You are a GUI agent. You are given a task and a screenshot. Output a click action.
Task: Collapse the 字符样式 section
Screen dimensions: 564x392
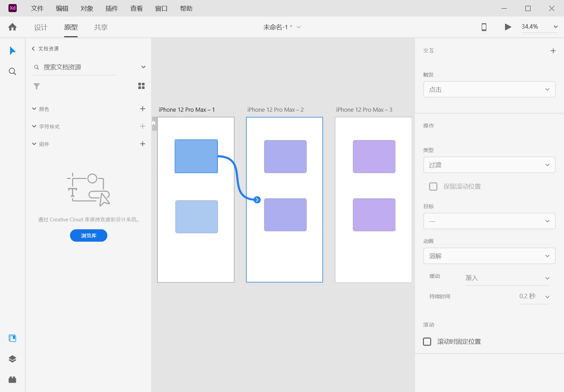click(x=34, y=126)
